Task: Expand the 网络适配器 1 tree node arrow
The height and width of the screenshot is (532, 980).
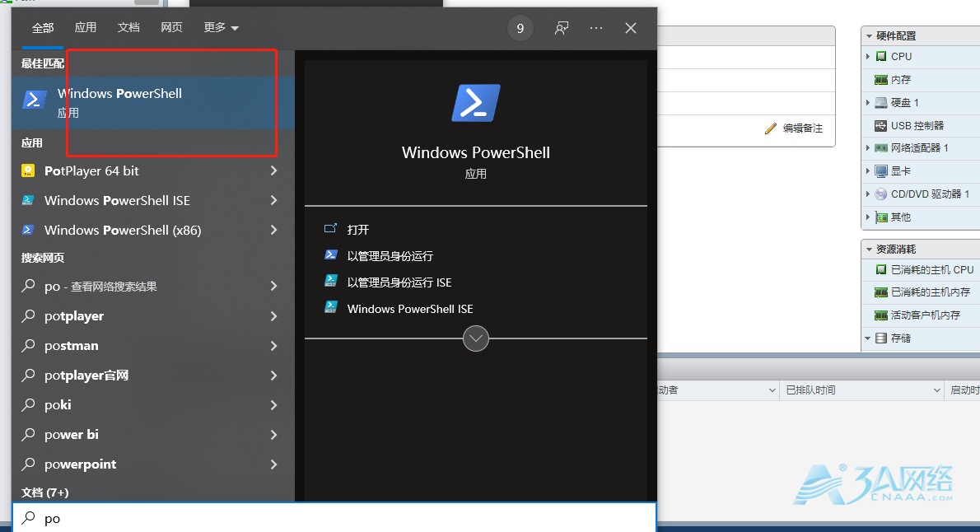Action: 867,148
